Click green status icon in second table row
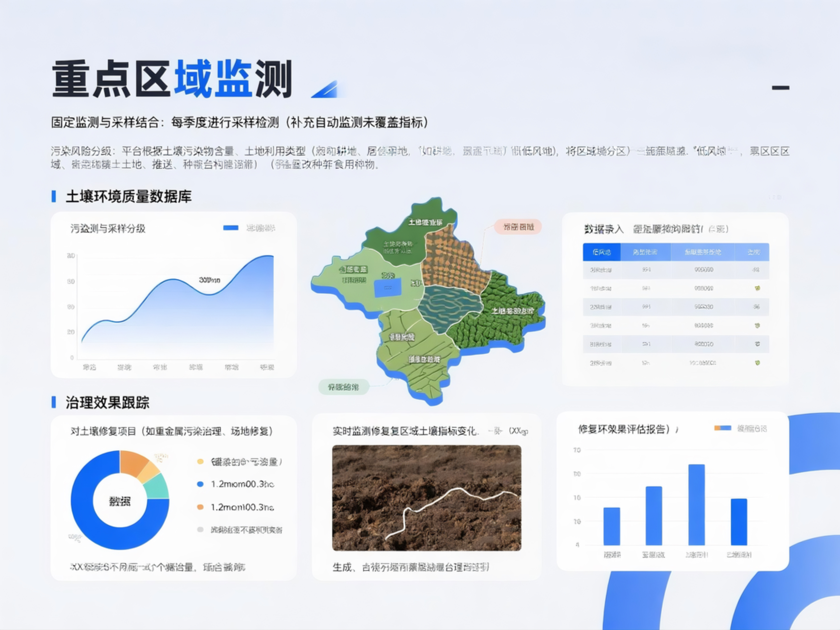Screen dimensions: 840x630 [757, 288]
